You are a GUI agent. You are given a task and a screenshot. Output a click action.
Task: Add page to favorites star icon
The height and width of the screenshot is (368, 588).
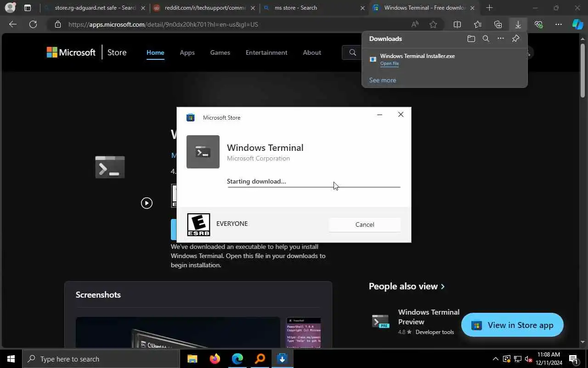433,24
